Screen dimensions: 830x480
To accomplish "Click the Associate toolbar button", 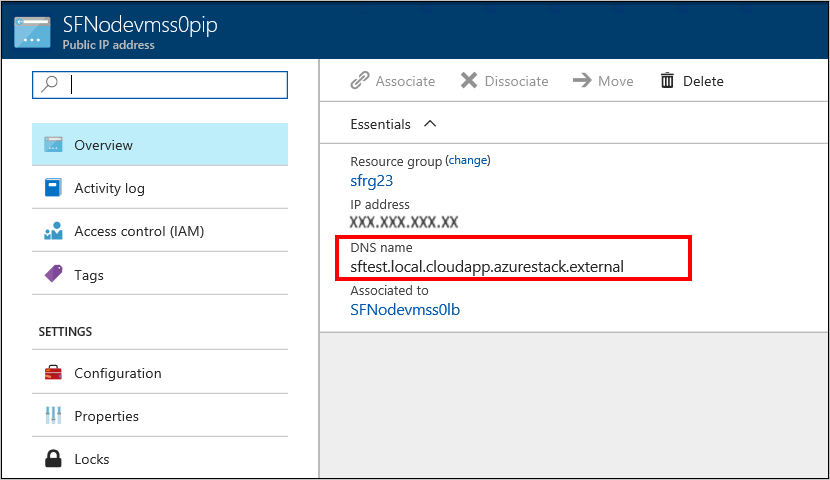I will pyautogui.click(x=392, y=80).
